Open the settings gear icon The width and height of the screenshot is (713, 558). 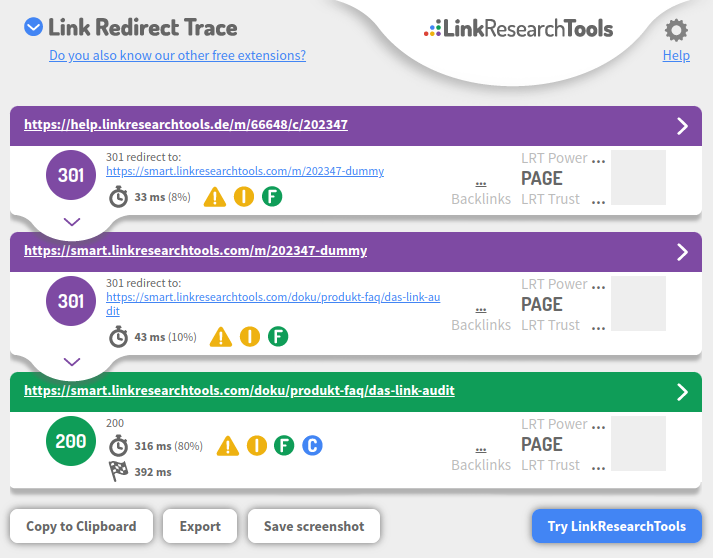pyautogui.click(x=676, y=30)
